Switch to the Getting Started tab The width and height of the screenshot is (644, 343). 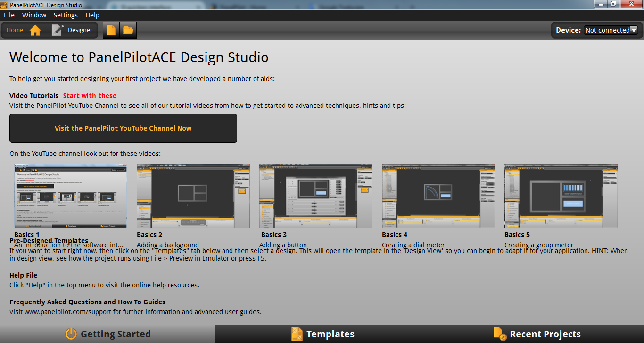tap(107, 334)
